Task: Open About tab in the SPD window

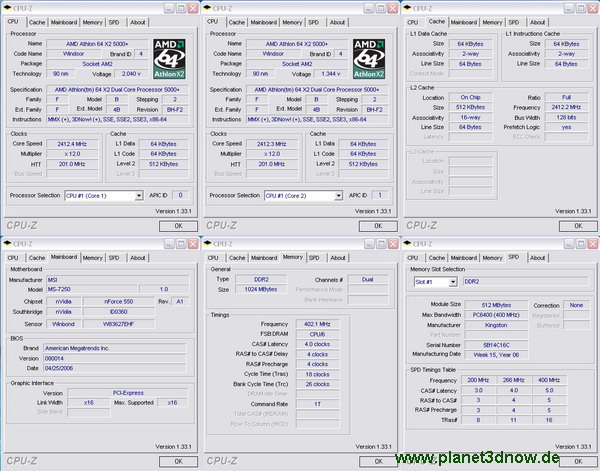Action: [537, 258]
